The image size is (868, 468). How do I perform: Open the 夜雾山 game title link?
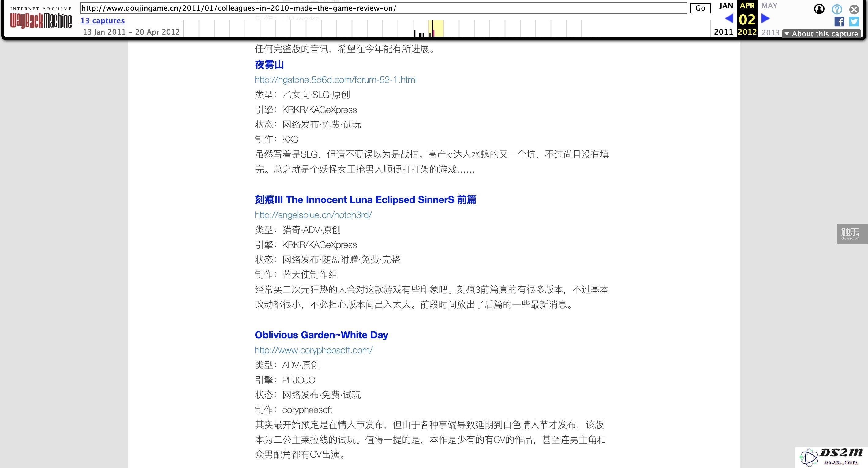click(269, 65)
